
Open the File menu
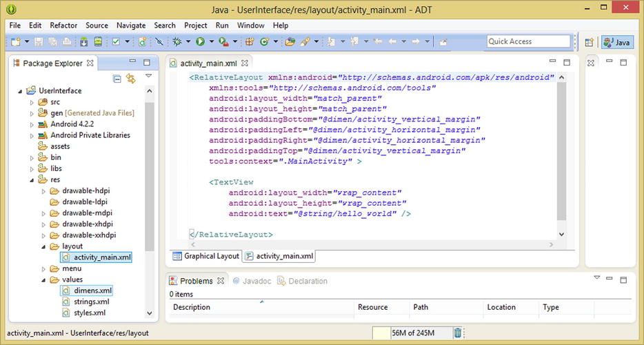14,25
